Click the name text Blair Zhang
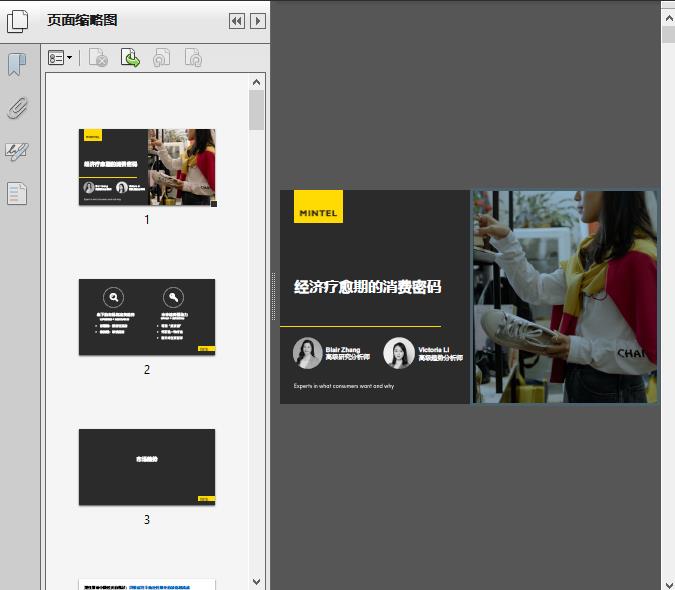Screen dimensions: 675x590 [x=343, y=350]
